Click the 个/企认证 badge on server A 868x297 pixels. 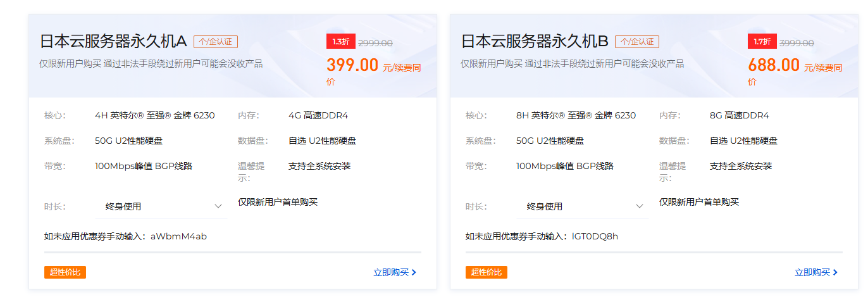[216, 42]
